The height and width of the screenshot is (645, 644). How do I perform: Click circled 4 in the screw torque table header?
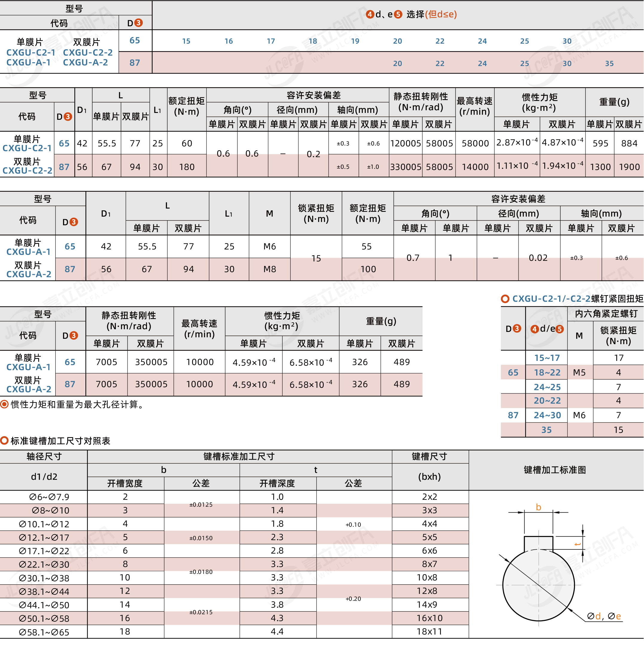tap(534, 329)
